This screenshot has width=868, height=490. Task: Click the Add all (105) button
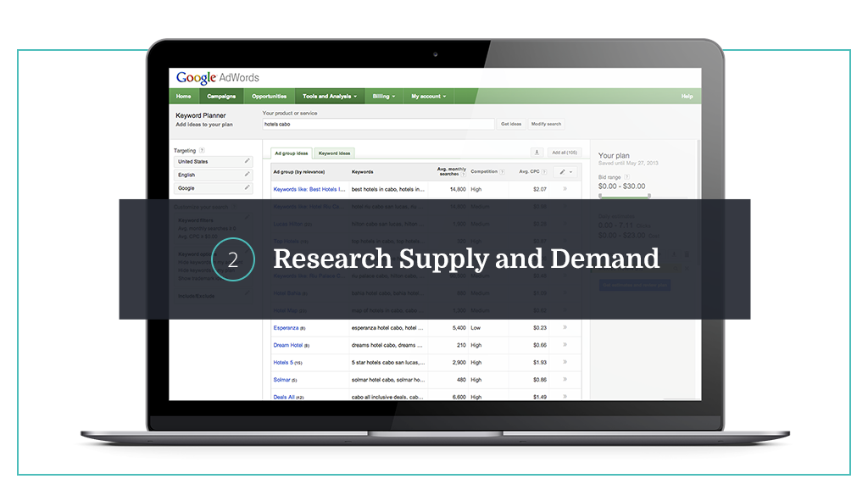565,153
